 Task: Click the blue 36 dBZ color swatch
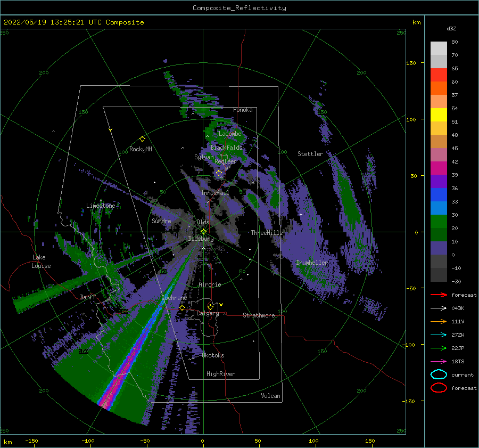point(439,194)
